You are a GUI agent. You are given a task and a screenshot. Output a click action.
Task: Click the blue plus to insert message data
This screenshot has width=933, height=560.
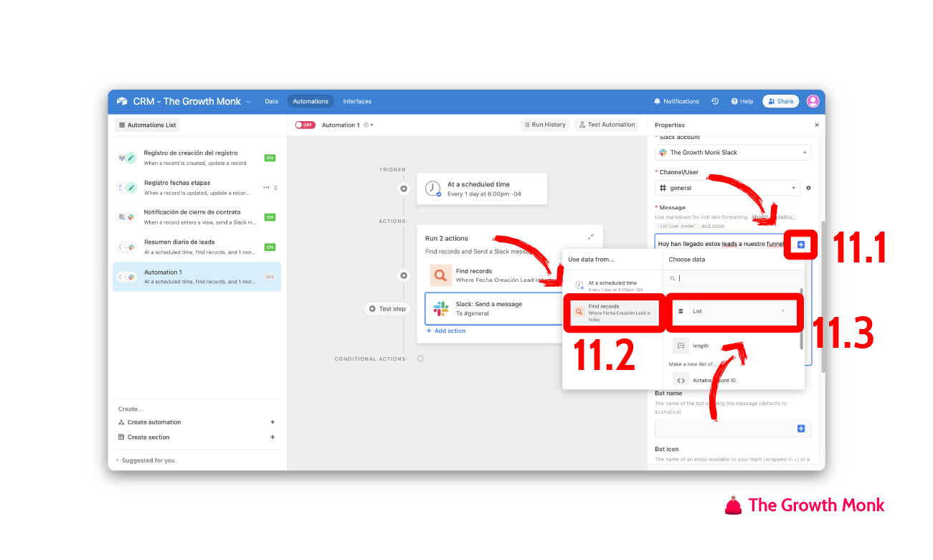[801, 245]
